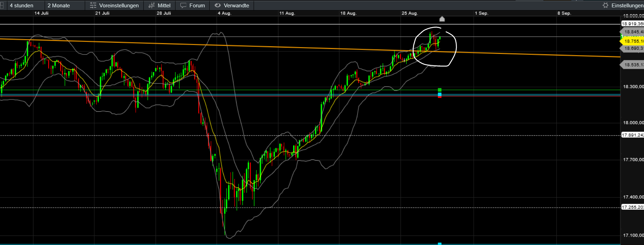Select the 17.255 dotted line price label
This screenshot has height=245, width=644.
(633, 207)
